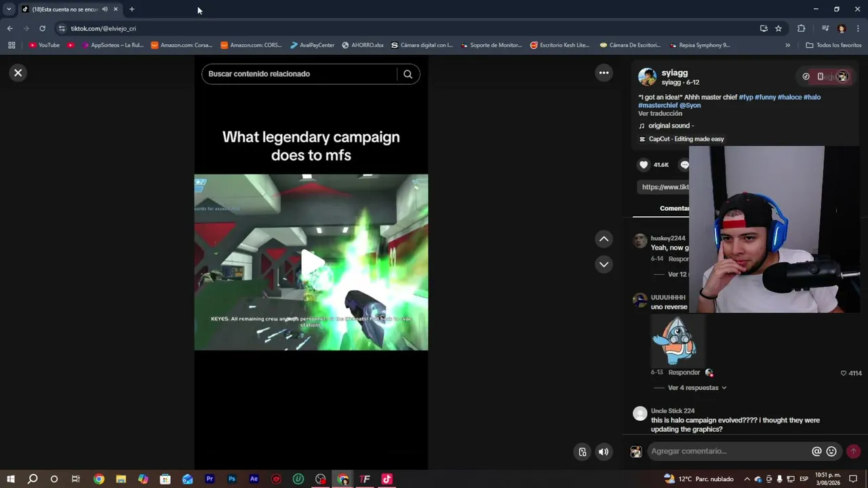Open Uncle Stick 224's profile name
This screenshot has width=868, height=488.
[673, 411]
